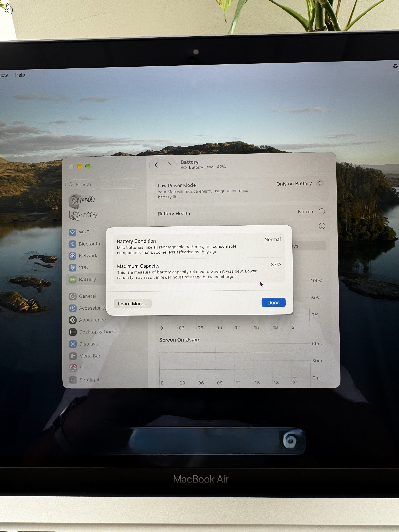Open Bluetooth settings icon
This screenshot has height=532, width=399.
(x=72, y=244)
